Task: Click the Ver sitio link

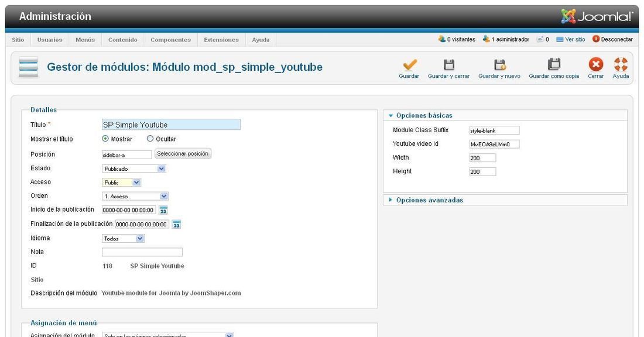Action: coord(570,39)
